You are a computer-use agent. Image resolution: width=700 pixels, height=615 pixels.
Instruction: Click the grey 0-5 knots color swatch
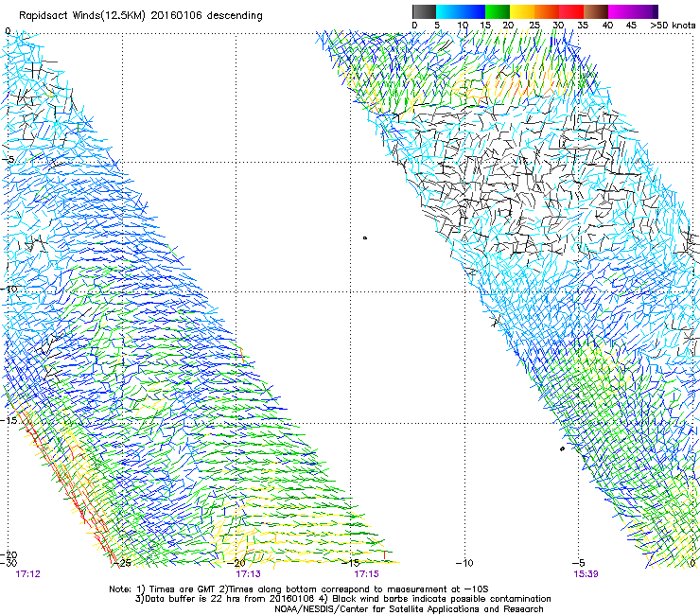[x=424, y=11]
